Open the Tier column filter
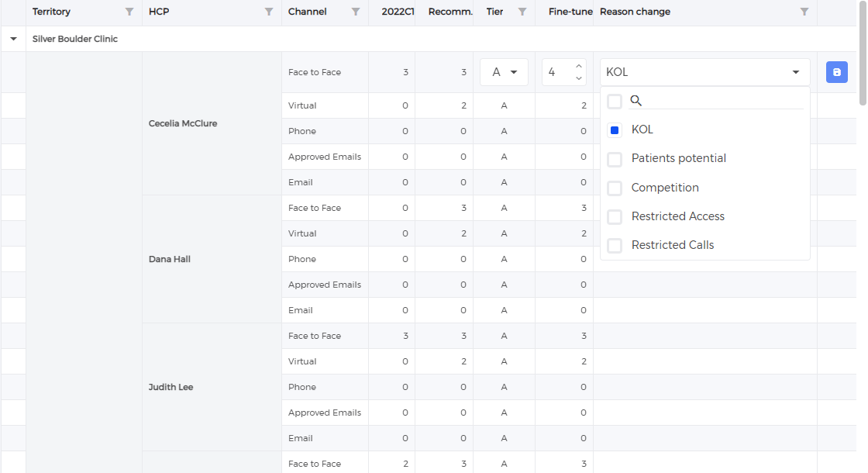Viewport: 868px width, 473px height. tap(522, 12)
